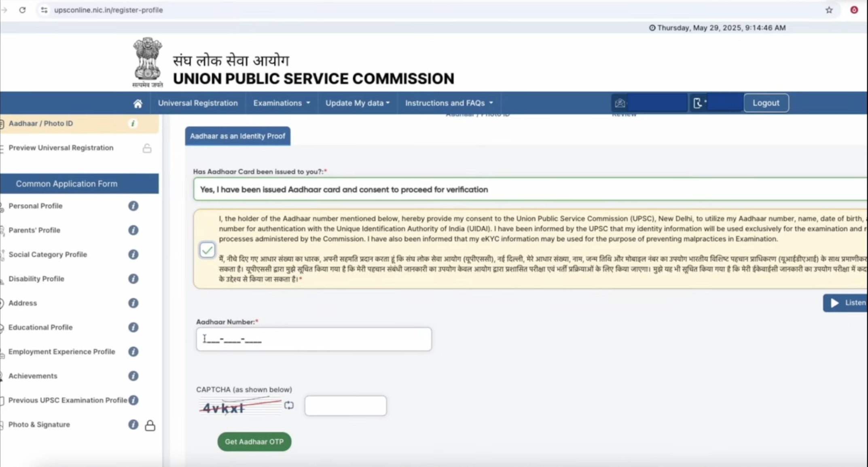This screenshot has width=868, height=467.
Task: Click the lock icon beside Photo & Signature
Action: coord(150,425)
